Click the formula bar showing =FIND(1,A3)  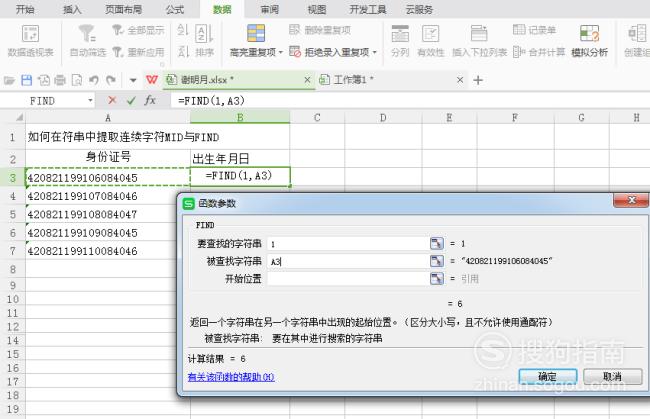tap(410, 101)
